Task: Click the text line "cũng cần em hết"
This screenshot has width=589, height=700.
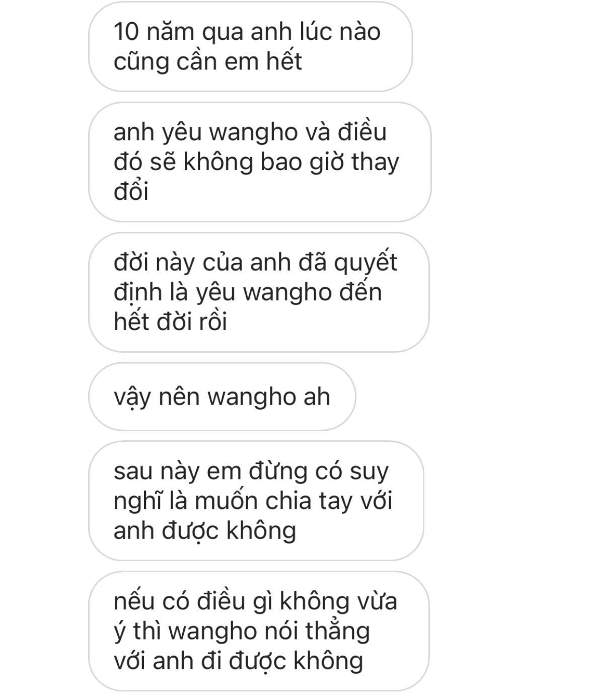Action: pyautogui.click(x=207, y=62)
